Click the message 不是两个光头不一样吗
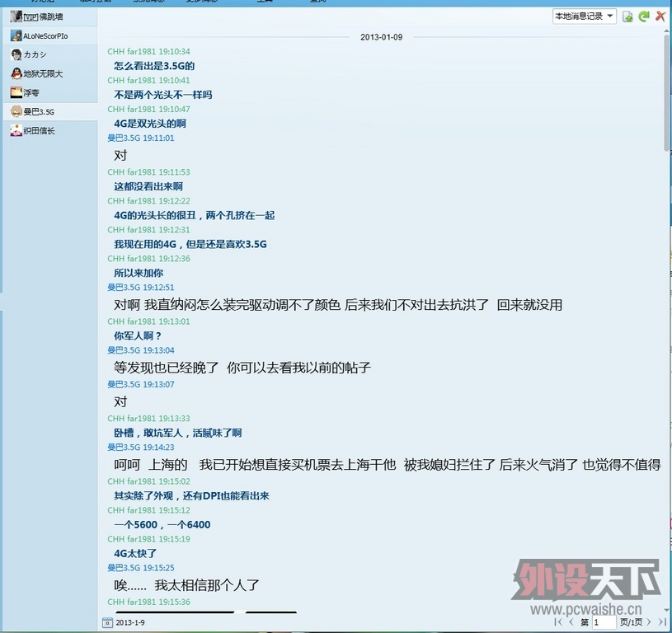The height and width of the screenshot is (633, 672). coord(163,95)
